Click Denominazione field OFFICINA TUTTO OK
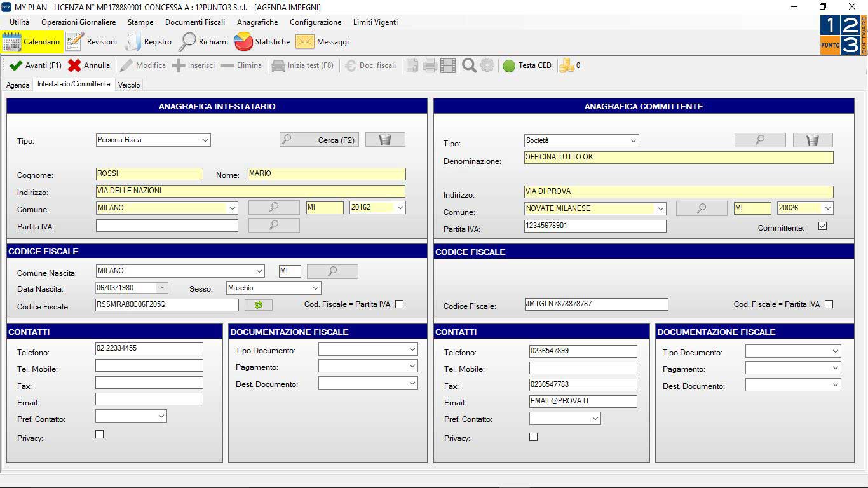Image resolution: width=868 pixels, height=488 pixels. (x=679, y=157)
